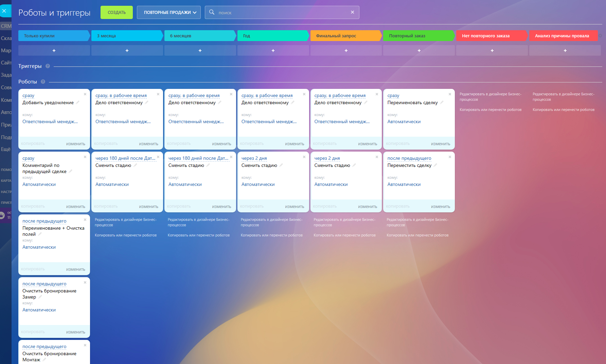The width and height of the screenshot is (606, 364).
Task: Select the 3 месяца stage header
Action: coord(127,36)
